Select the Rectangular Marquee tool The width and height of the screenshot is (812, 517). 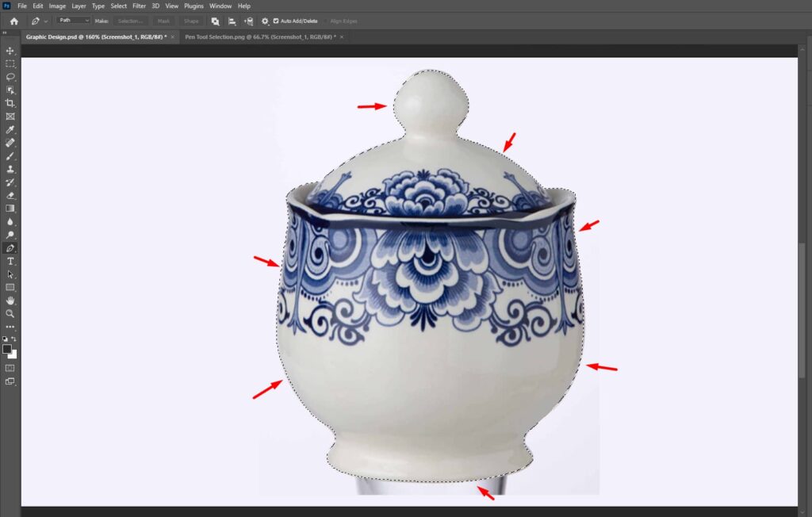click(x=10, y=63)
